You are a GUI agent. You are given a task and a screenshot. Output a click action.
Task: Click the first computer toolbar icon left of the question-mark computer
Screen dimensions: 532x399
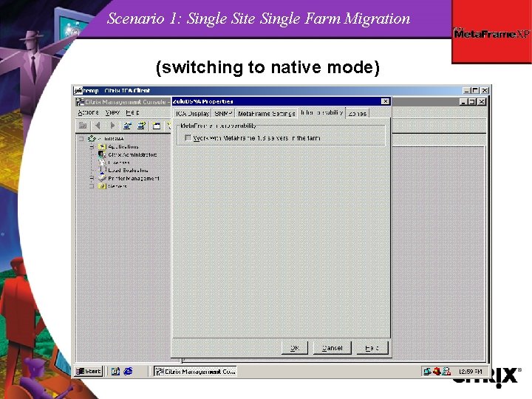coord(128,126)
